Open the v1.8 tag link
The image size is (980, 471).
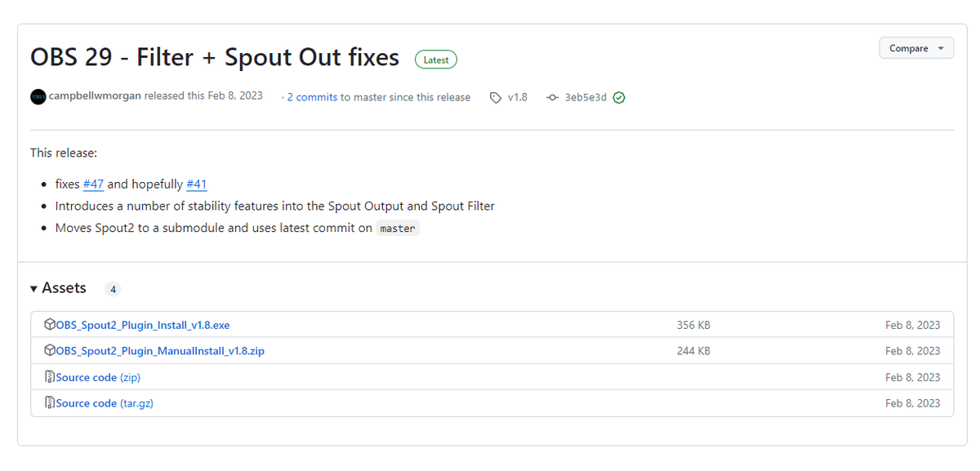pyautogui.click(x=517, y=97)
